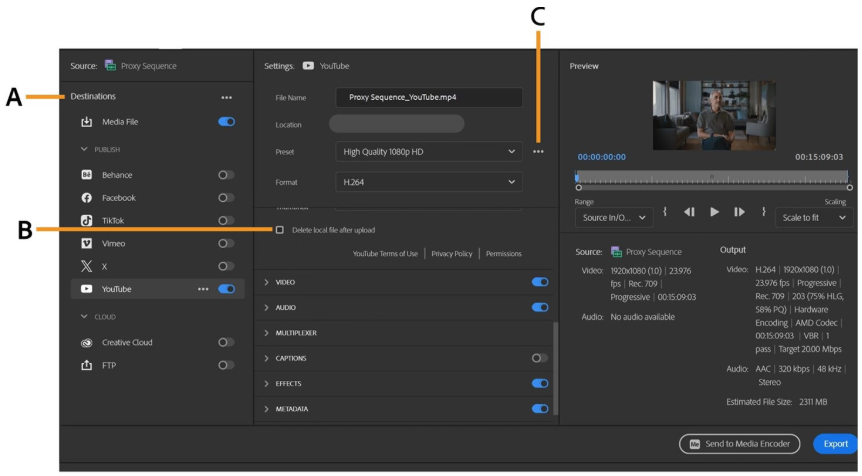This screenshot has width=862, height=476.
Task: Click the preview video thumbnail
Action: (x=714, y=115)
